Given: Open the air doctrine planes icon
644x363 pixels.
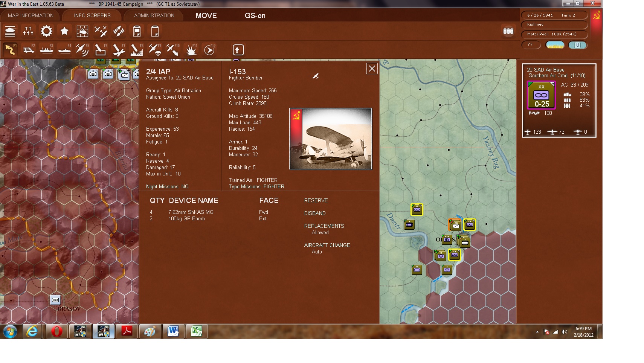Looking at the screenshot, I should pyautogui.click(x=101, y=31).
